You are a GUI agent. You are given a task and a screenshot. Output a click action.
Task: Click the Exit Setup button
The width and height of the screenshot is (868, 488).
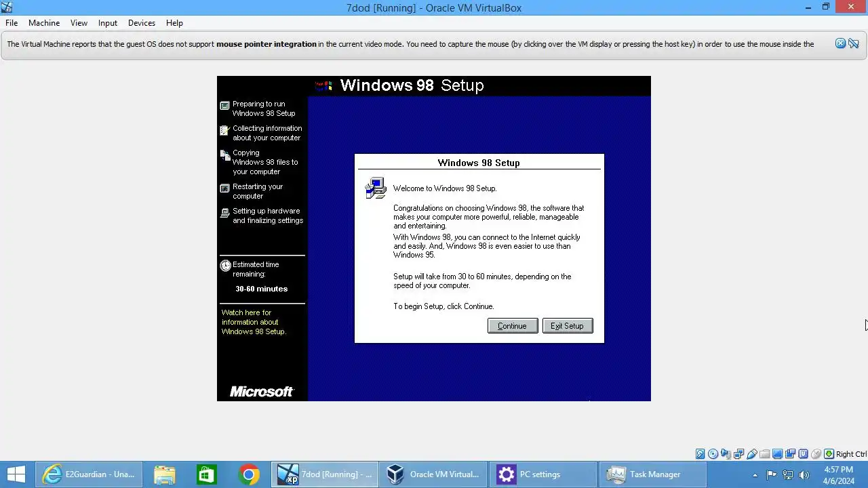(568, 326)
